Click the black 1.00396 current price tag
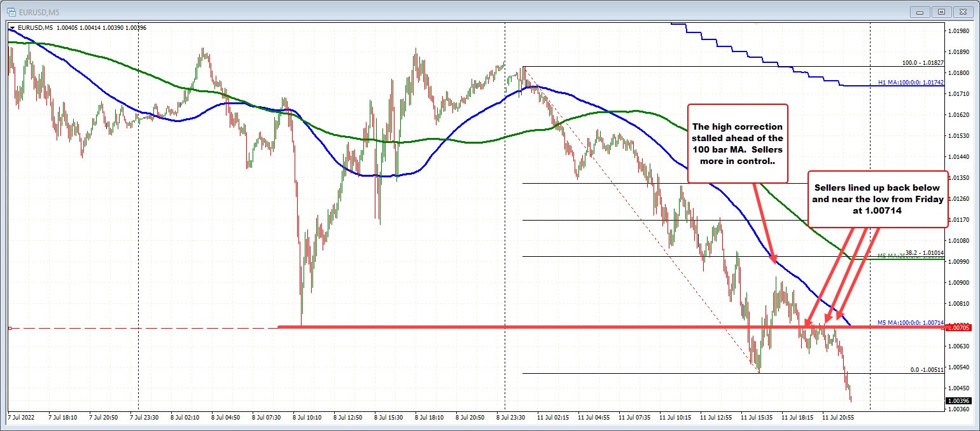The width and height of the screenshot is (980, 431). click(x=958, y=401)
